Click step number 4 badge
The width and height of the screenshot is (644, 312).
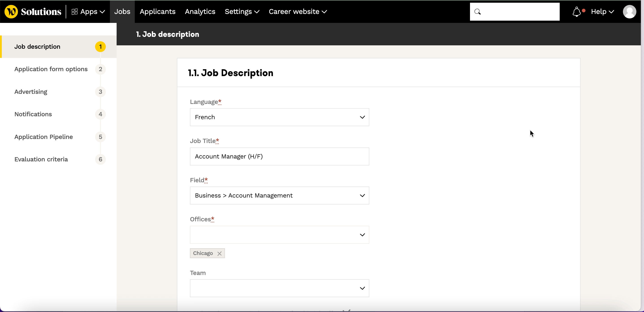(100, 114)
